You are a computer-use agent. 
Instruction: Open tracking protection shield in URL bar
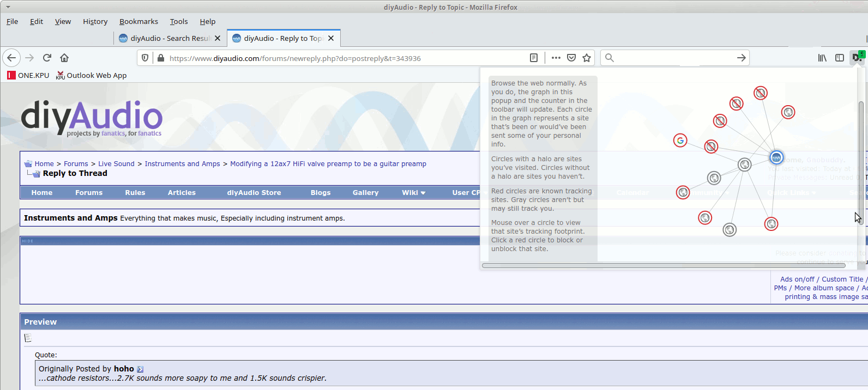tap(145, 58)
